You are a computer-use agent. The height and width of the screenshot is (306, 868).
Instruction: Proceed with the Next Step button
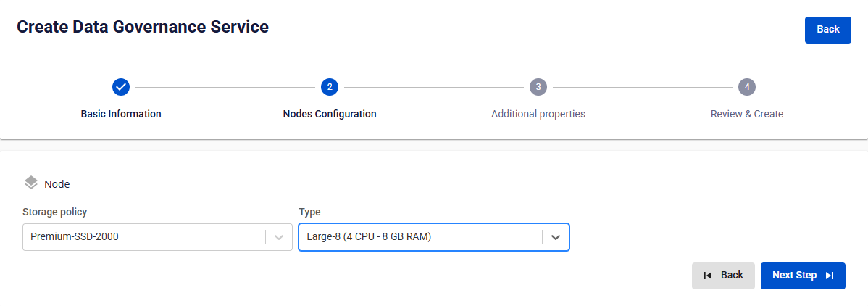803,276
